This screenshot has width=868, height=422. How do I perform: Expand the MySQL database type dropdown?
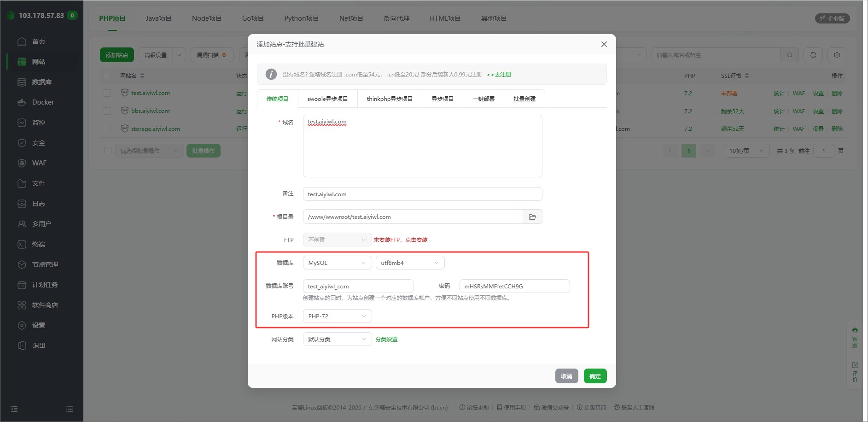[337, 263]
